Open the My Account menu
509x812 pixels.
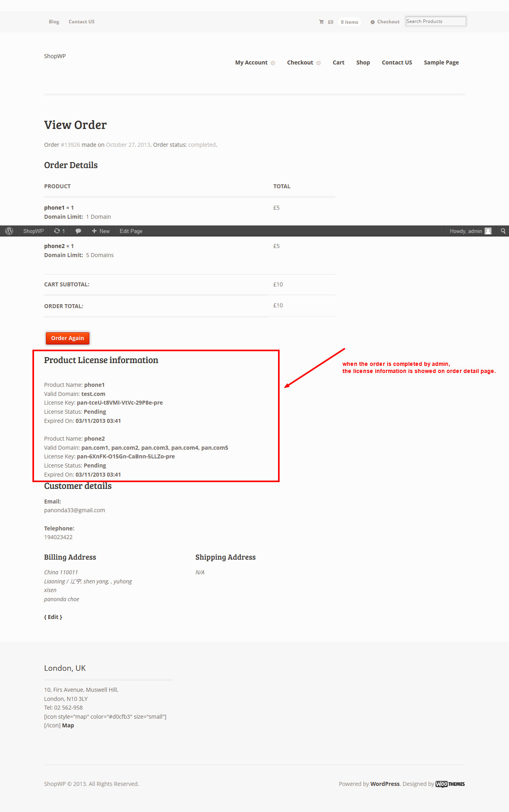click(251, 62)
